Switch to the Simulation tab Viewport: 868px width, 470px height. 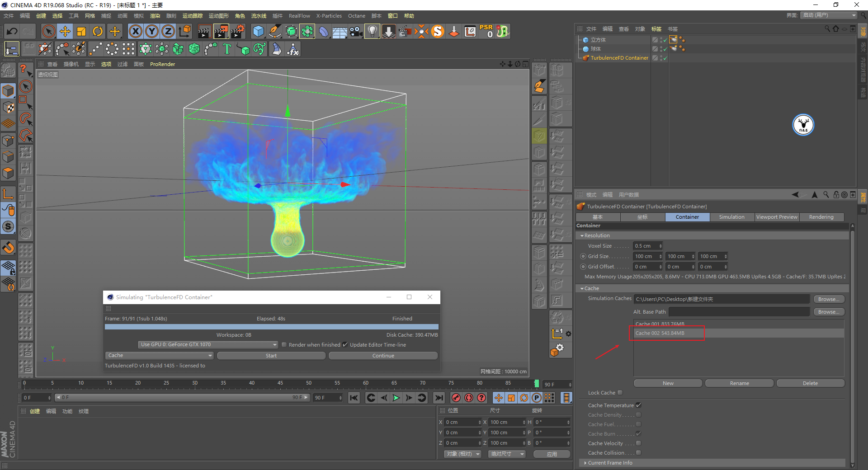[x=731, y=217]
